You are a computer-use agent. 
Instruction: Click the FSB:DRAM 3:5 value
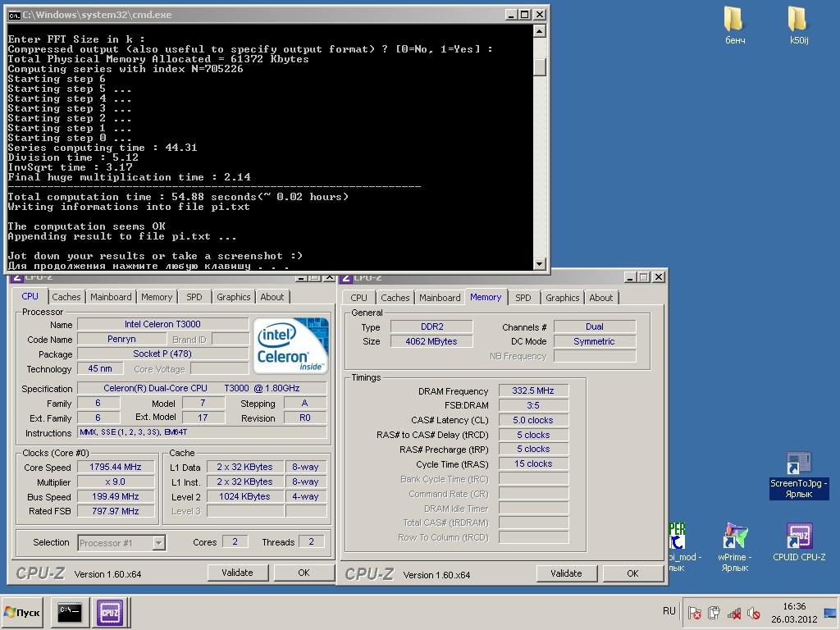(533, 405)
